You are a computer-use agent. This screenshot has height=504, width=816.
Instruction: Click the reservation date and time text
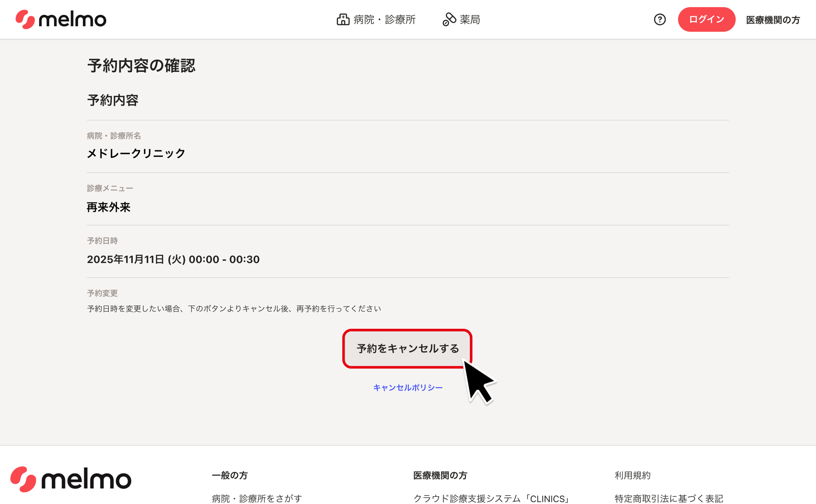pos(173,259)
